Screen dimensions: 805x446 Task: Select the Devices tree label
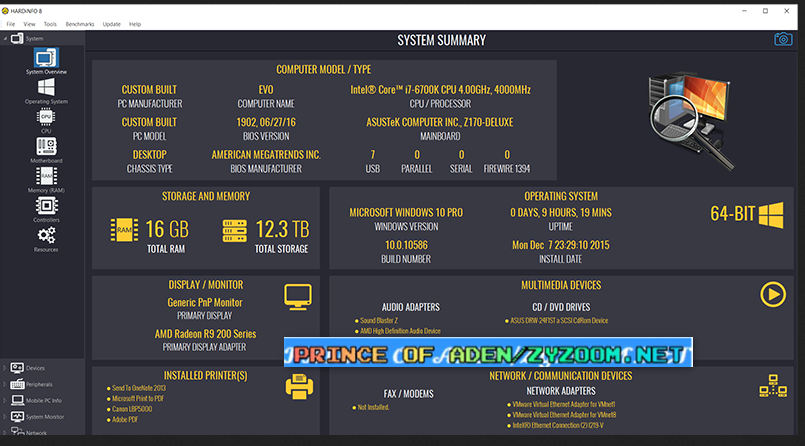point(35,368)
